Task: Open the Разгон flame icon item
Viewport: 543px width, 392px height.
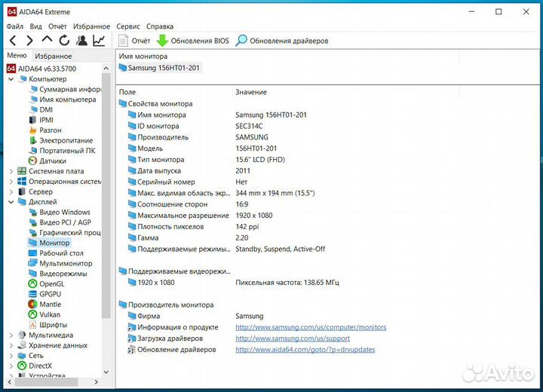Action: 45,130
